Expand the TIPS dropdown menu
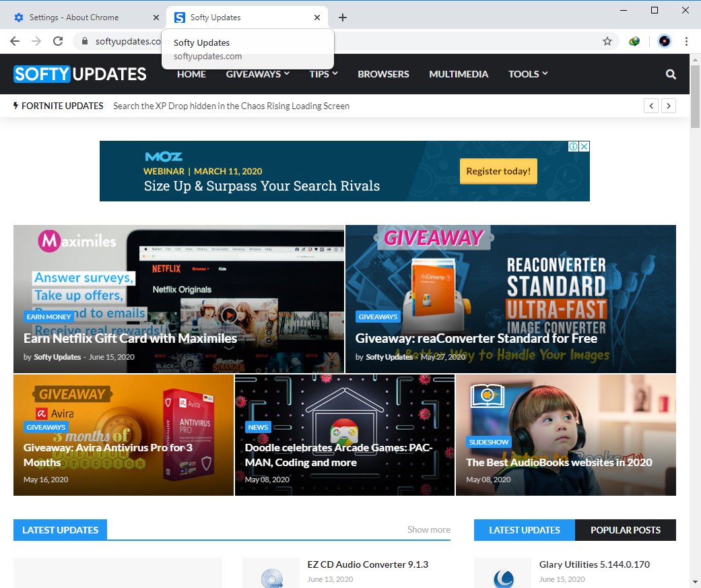This screenshot has width=701, height=588. tap(323, 74)
